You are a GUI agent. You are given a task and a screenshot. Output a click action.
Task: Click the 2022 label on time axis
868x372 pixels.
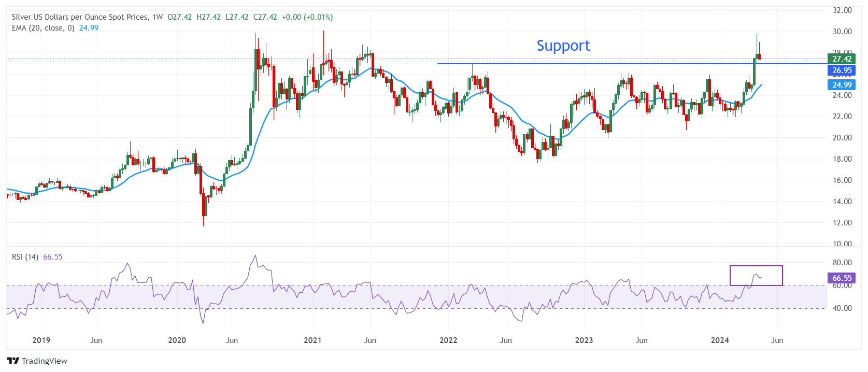(x=448, y=340)
